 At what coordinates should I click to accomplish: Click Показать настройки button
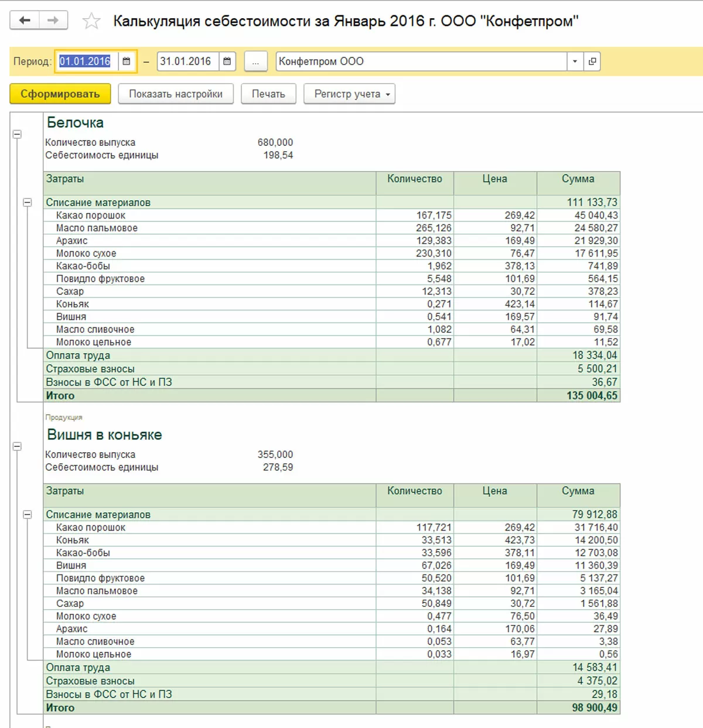click(176, 94)
